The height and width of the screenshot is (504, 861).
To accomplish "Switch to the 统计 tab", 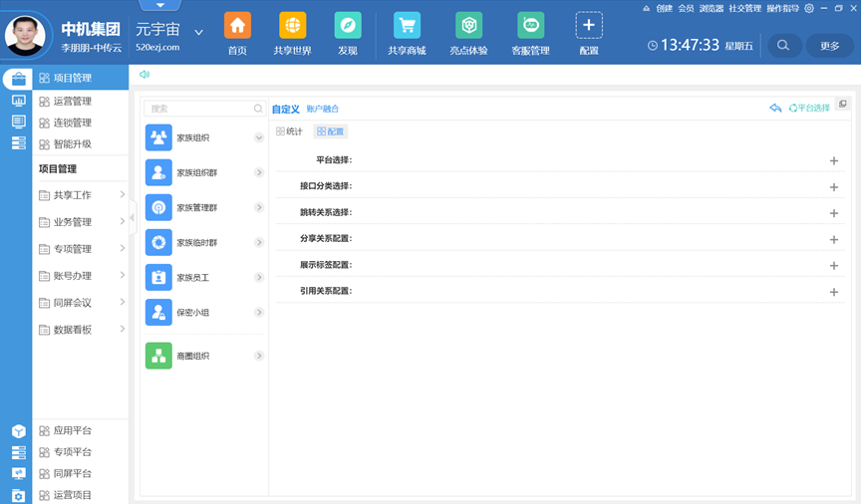I will click(289, 131).
